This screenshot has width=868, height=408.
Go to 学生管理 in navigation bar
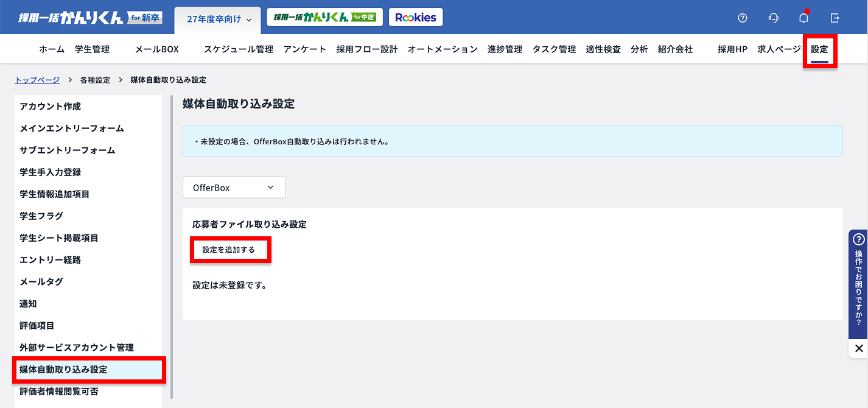[x=92, y=49]
